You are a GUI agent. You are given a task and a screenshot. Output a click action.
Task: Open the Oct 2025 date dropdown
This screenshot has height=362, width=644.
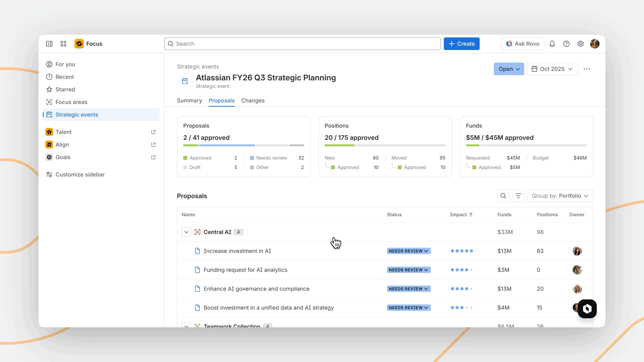[x=552, y=69]
